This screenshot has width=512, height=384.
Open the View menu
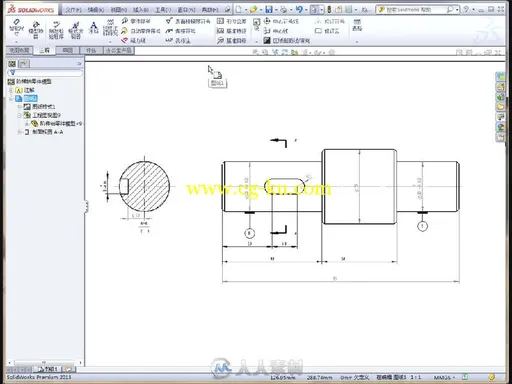118,10
